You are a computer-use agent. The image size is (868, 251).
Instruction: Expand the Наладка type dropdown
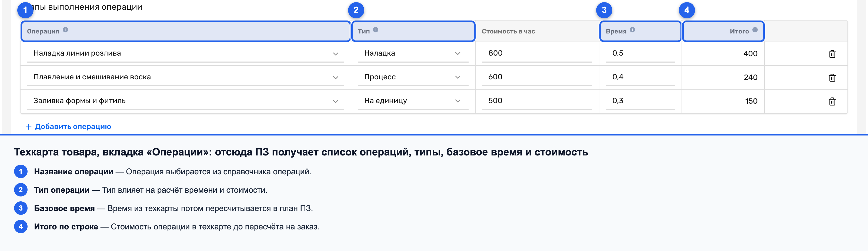click(x=413, y=53)
